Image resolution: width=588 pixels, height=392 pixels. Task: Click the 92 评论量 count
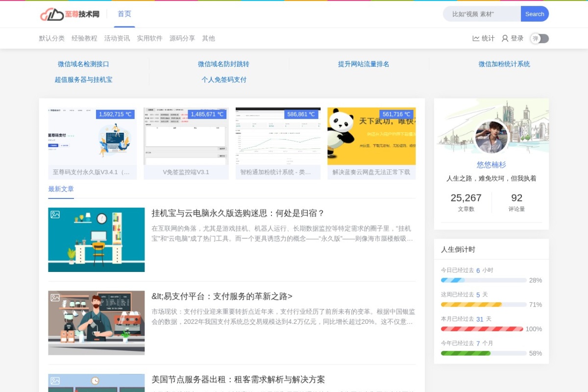point(516,202)
